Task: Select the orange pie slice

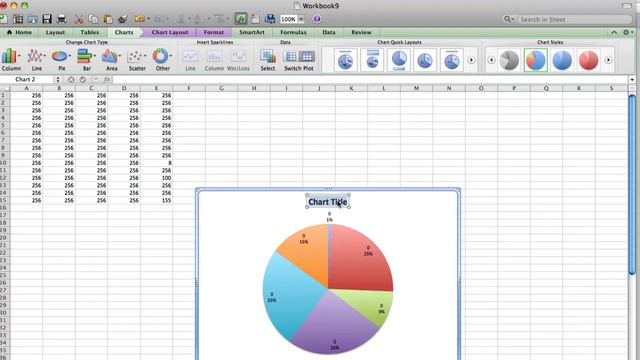Action: 309,253
